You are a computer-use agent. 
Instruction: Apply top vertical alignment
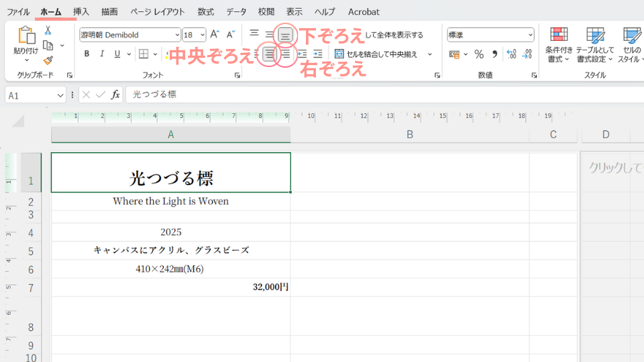tap(254, 33)
